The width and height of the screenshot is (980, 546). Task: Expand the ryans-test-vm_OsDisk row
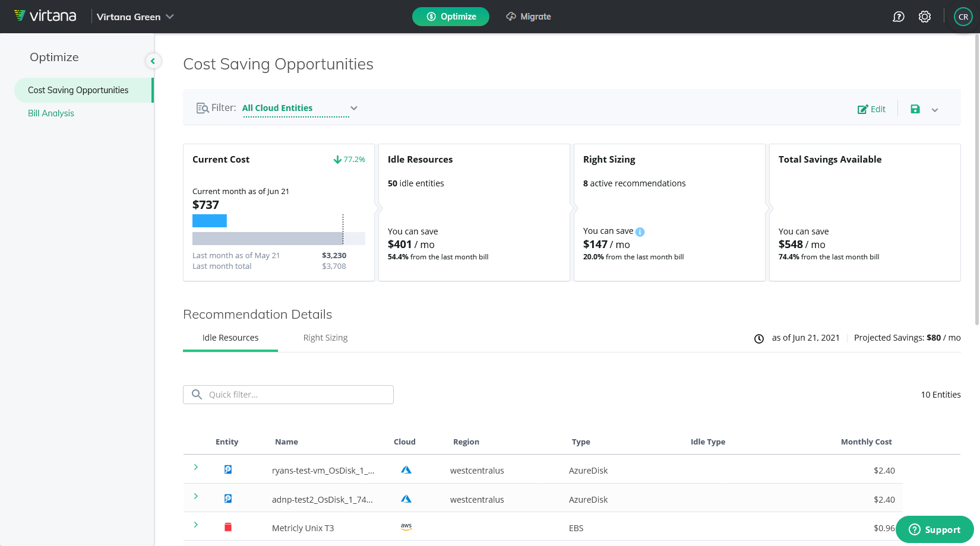point(195,468)
